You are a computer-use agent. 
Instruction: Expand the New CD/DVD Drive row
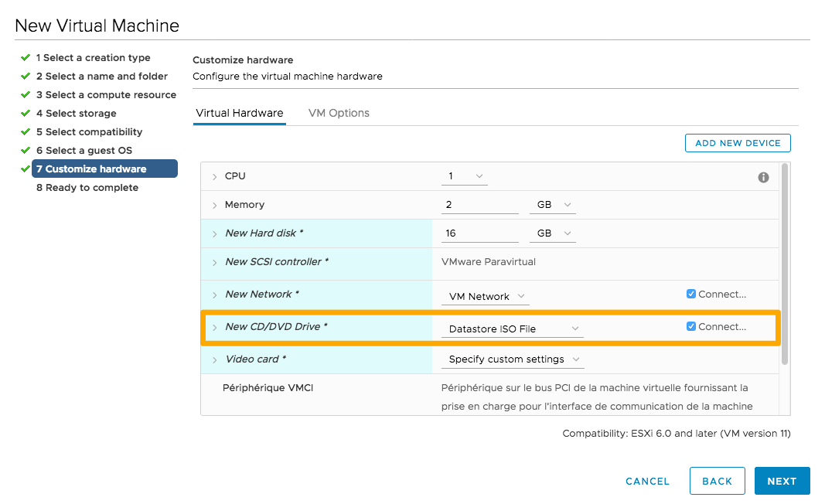click(215, 328)
